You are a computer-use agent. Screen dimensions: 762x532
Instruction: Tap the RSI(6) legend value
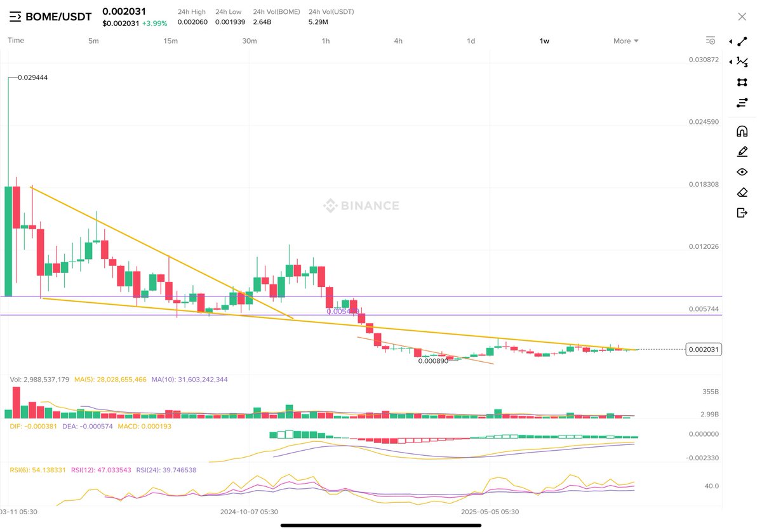point(38,470)
